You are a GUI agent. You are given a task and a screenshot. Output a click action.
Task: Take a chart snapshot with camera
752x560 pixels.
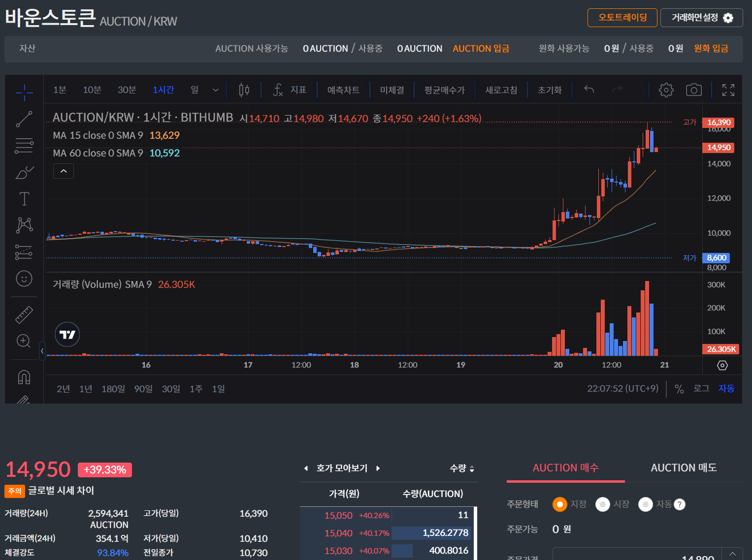click(x=694, y=90)
